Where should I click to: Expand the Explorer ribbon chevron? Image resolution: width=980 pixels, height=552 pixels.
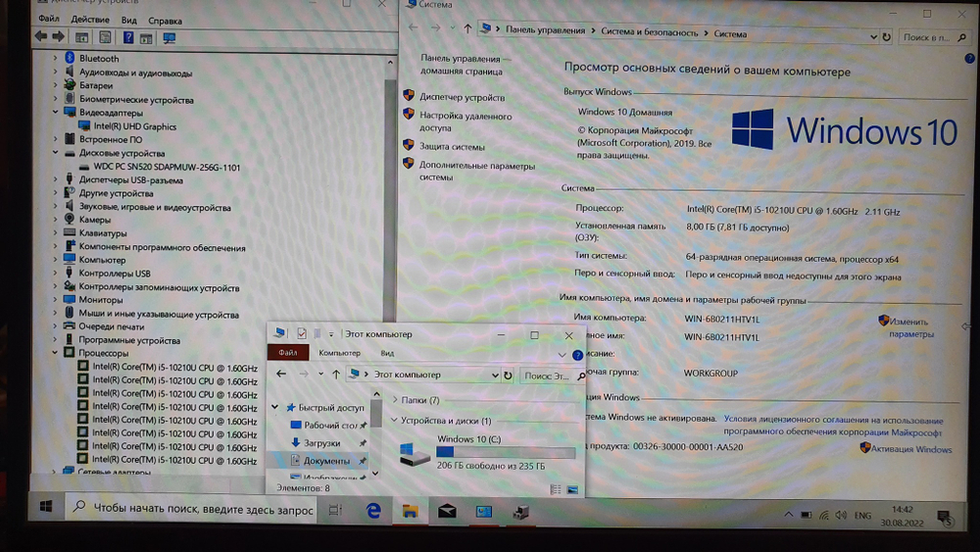562,355
